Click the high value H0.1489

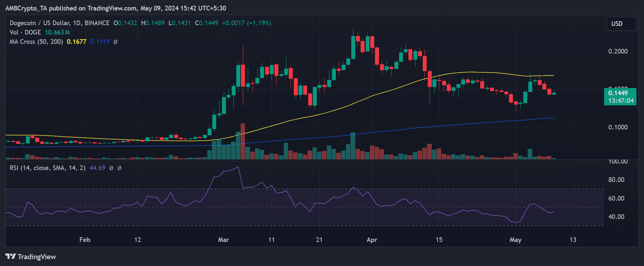(x=153, y=23)
